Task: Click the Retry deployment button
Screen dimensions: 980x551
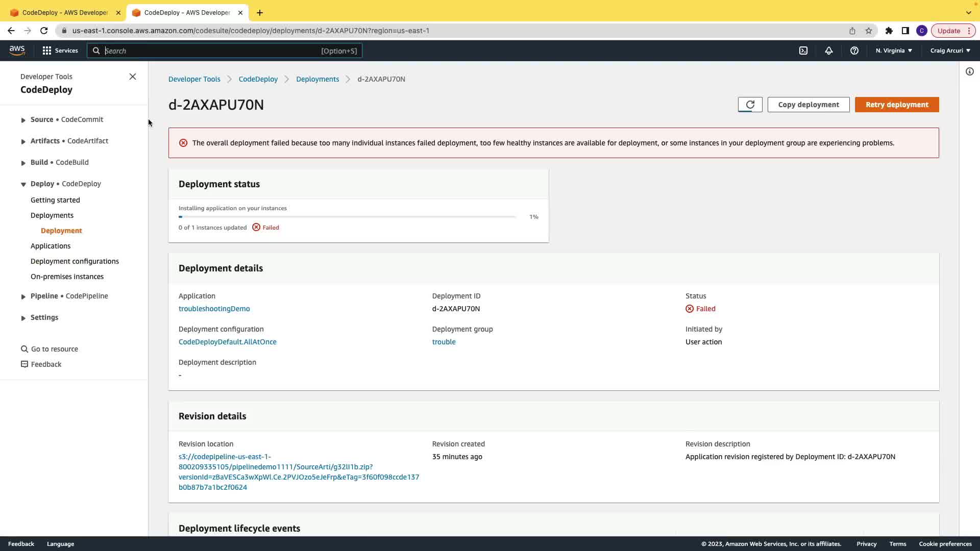Action: click(897, 105)
